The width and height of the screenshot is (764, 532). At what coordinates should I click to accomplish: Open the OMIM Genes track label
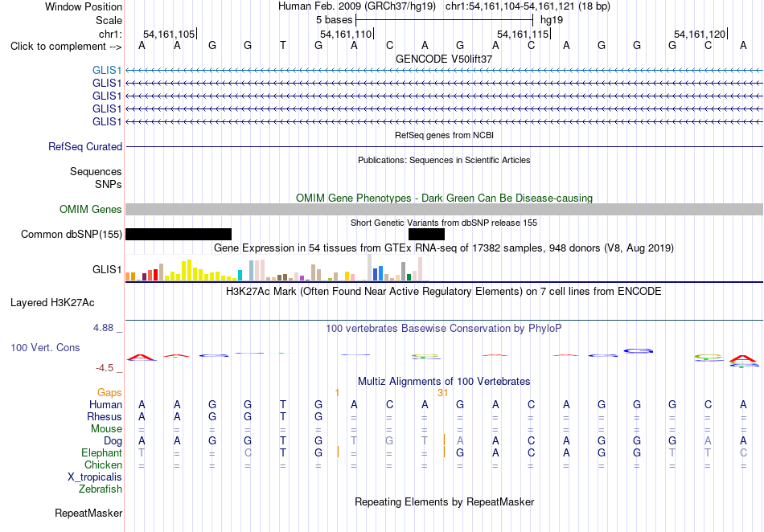(91, 209)
